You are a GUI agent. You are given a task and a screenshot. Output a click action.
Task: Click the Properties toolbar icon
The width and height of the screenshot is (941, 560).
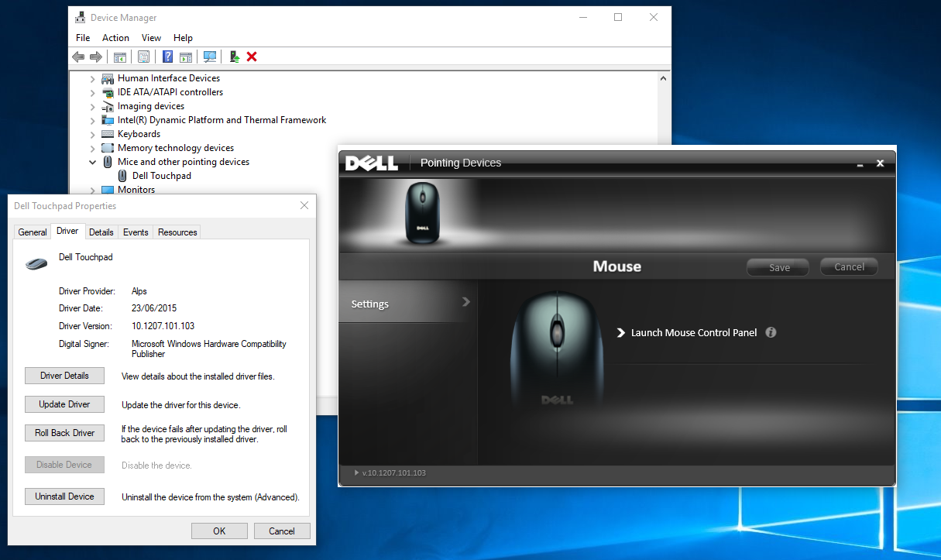tap(143, 57)
